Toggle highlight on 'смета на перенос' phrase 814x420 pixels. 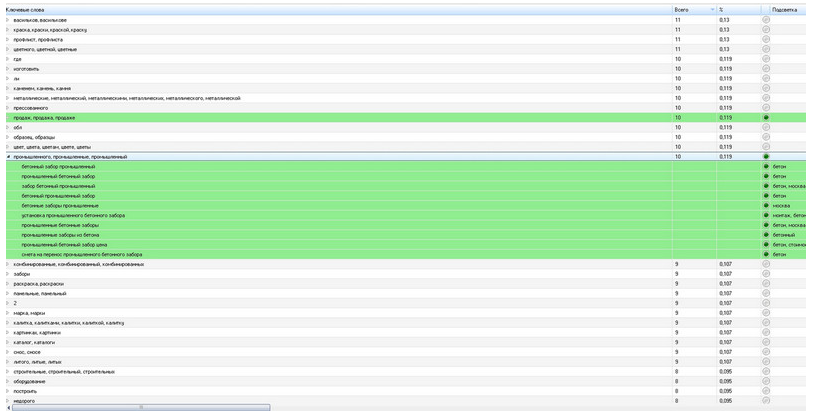[x=766, y=255]
